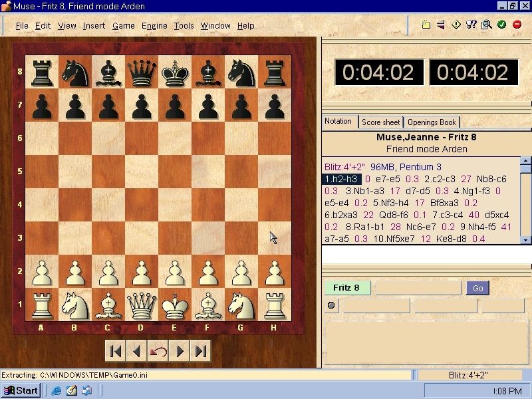Click the flip board triangles icon
The image size is (532, 399).
441,25
